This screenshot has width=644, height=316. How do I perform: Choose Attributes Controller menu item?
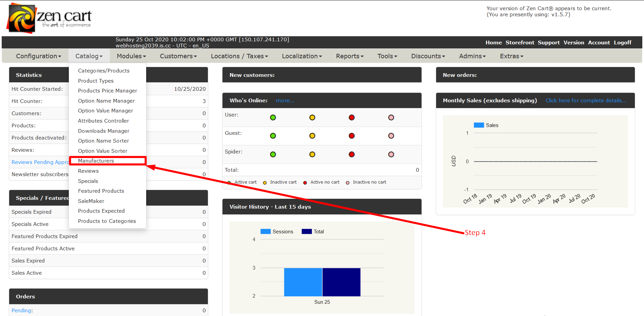103,121
